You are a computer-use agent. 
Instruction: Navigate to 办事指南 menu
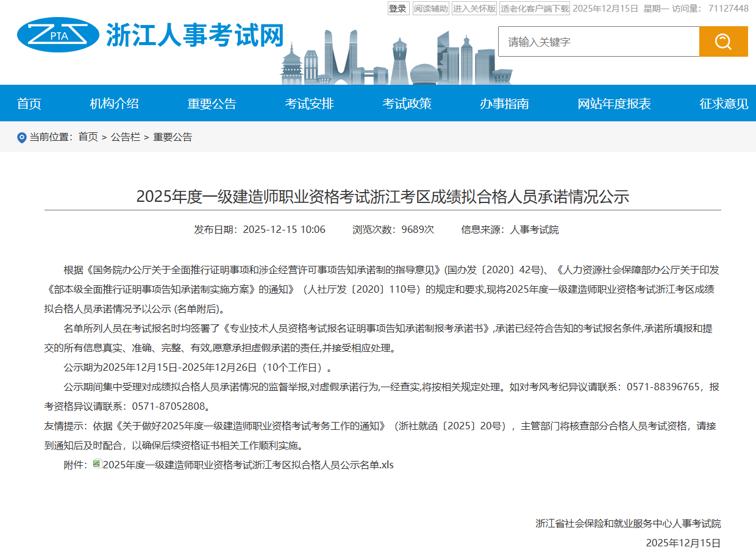click(x=504, y=104)
